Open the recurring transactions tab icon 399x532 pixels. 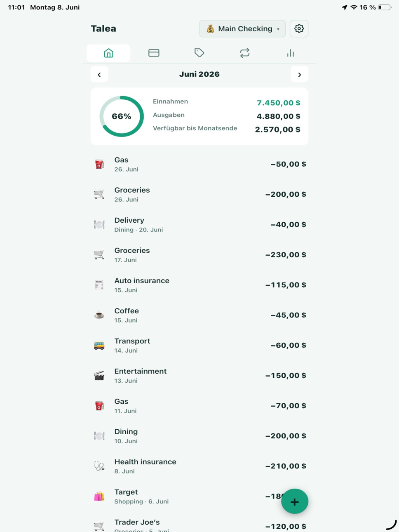(245, 53)
